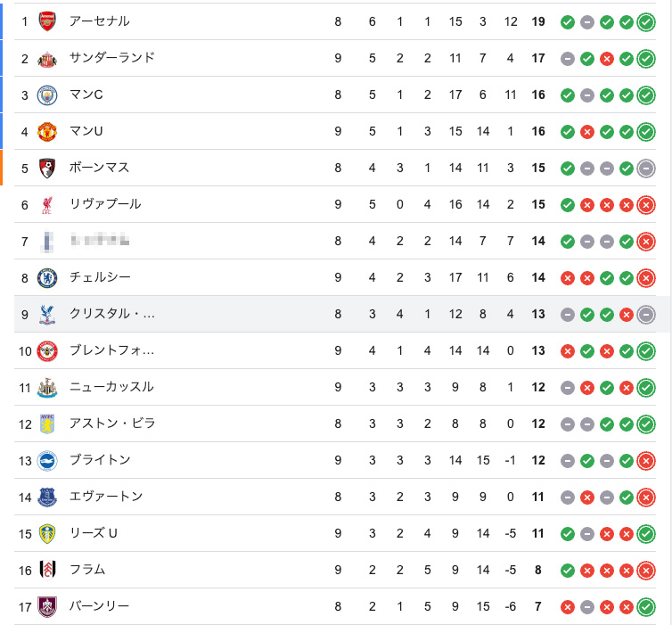Select the ボーンマス team name
Viewport: 672px width, 625px height.
click(99, 168)
